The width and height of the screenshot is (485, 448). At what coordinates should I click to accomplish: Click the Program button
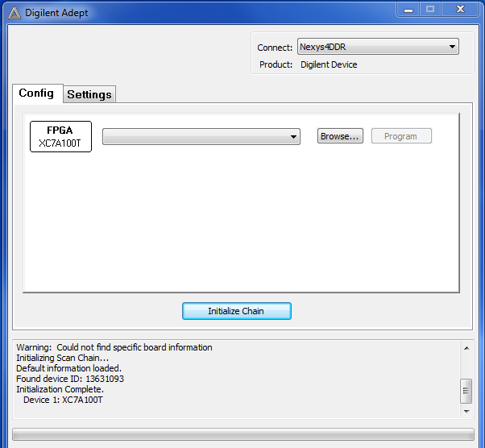400,136
